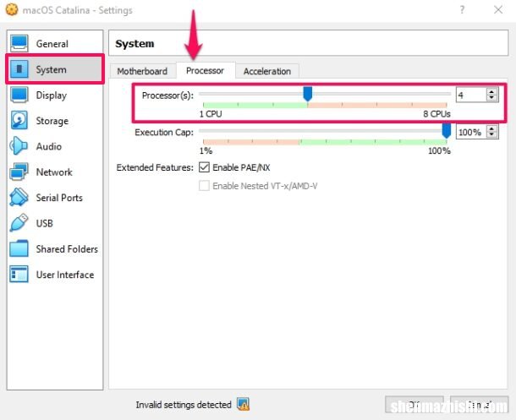Select the System settings category
Image resolution: width=516 pixels, height=420 pixels.
[55, 69]
